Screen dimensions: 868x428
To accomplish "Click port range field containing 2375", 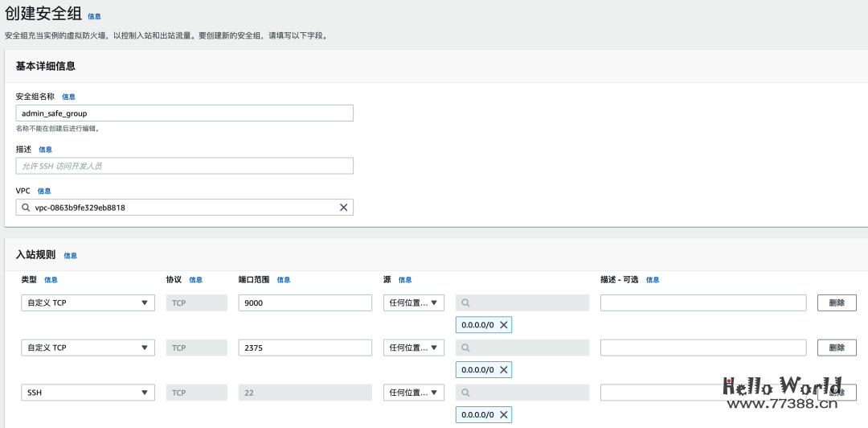I will [305, 348].
